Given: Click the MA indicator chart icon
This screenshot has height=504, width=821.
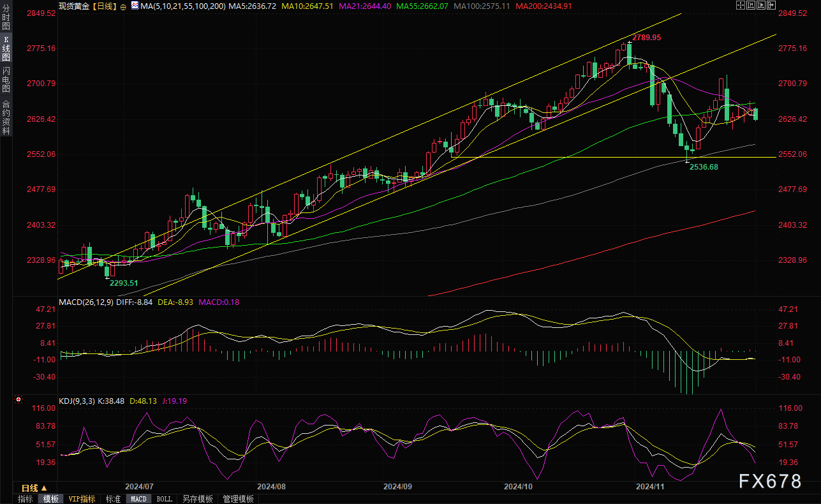Looking at the screenshot, I should 134,5.
